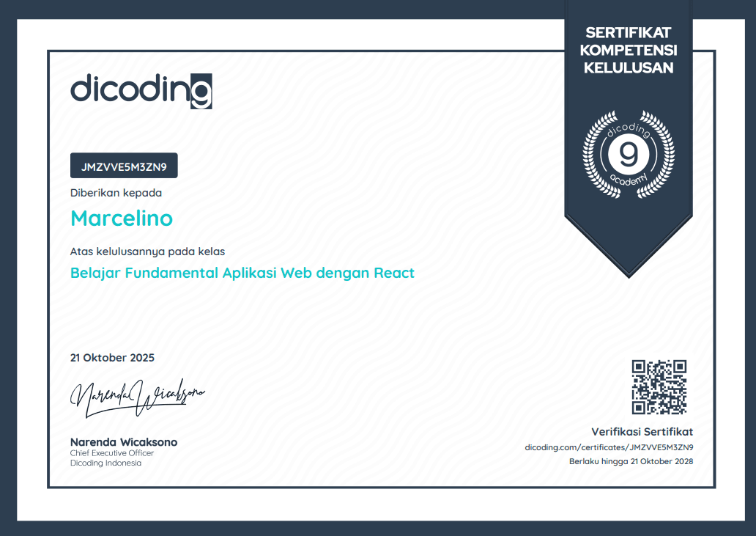This screenshot has width=756, height=536.
Task: Click the dicoding logo at top left
Action: click(x=141, y=90)
